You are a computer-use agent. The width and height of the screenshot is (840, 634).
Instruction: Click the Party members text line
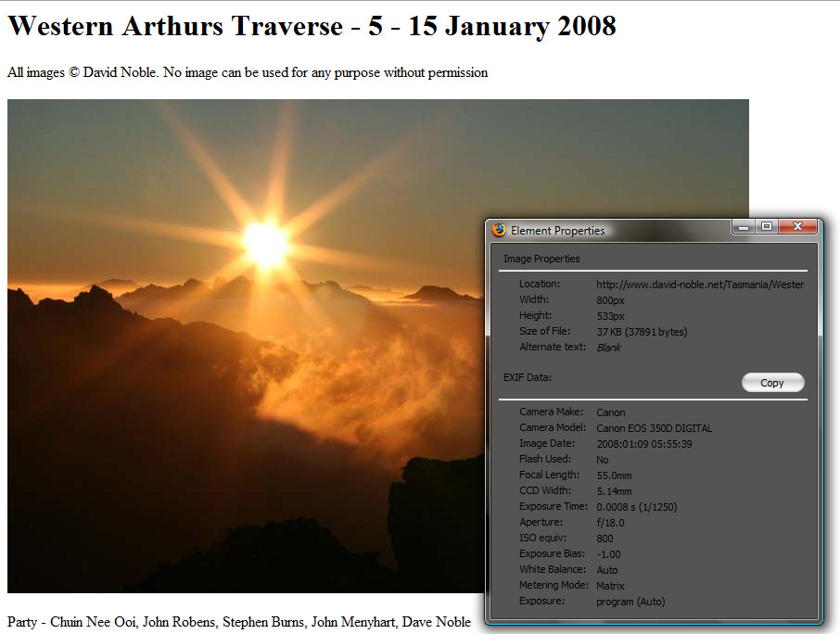pyautogui.click(x=239, y=622)
